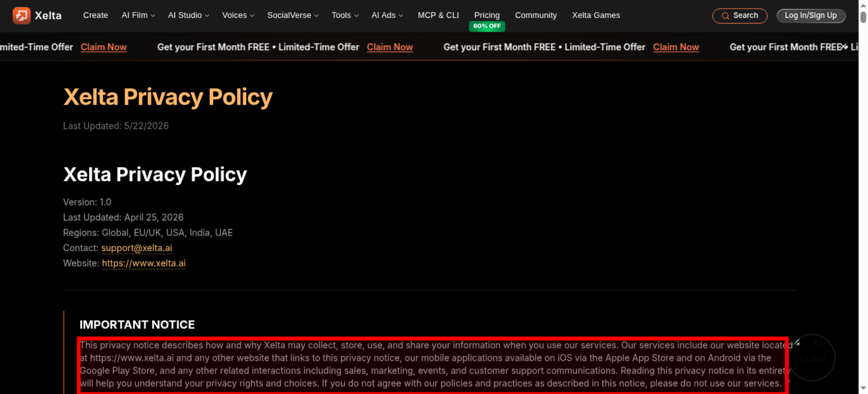Click the Log In/Sign Up button

click(x=811, y=16)
